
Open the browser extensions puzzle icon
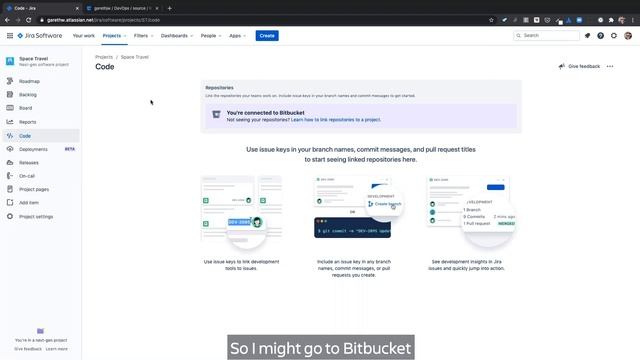611,20
